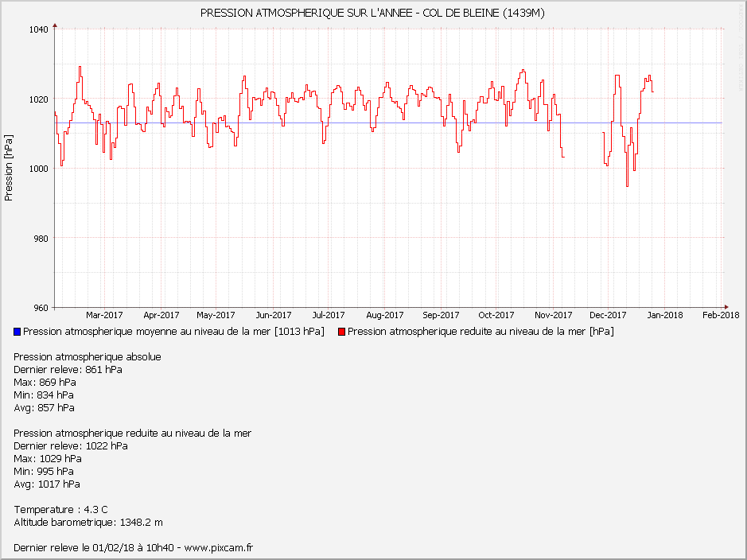Select the Feb-2018 label at the axis end
This screenshot has width=747, height=560.
pyautogui.click(x=721, y=315)
